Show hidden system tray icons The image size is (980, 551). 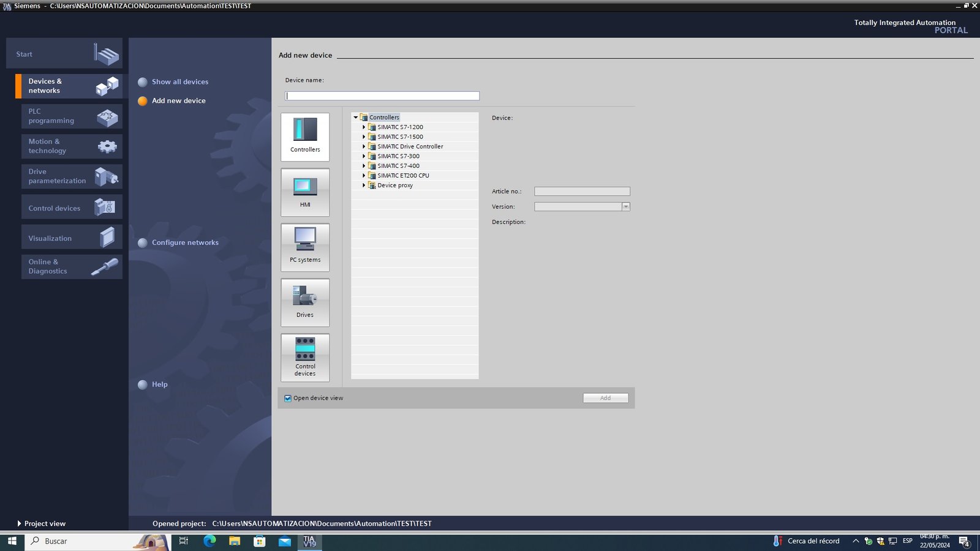click(856, 541)
